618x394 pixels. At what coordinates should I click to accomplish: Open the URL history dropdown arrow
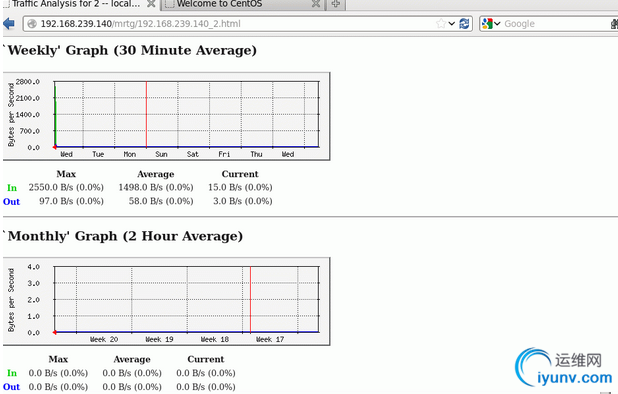coord(452,24)
